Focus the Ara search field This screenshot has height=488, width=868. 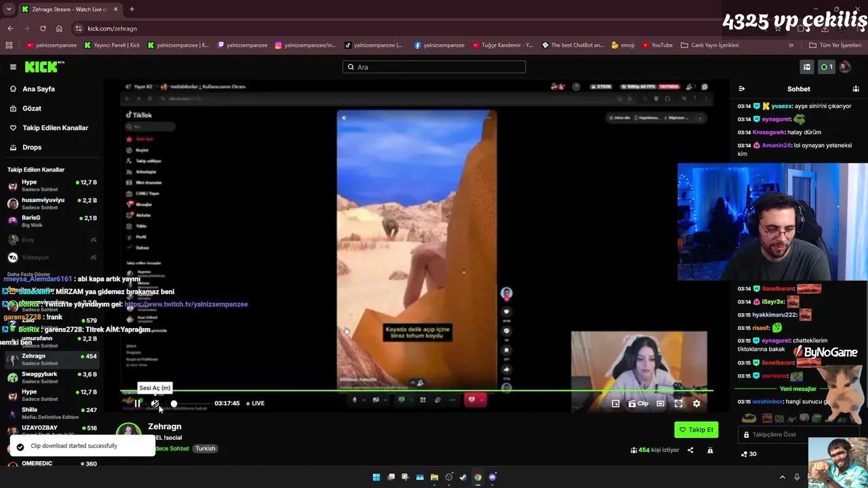(x=434, y=67)
